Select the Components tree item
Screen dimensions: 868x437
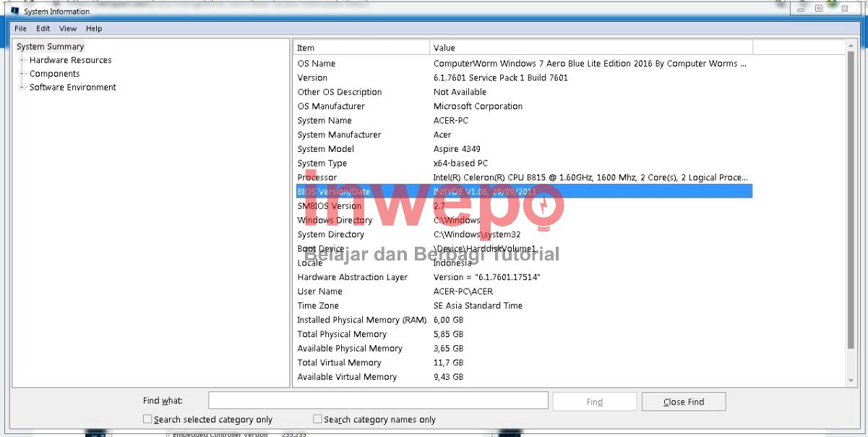(54, 74)
